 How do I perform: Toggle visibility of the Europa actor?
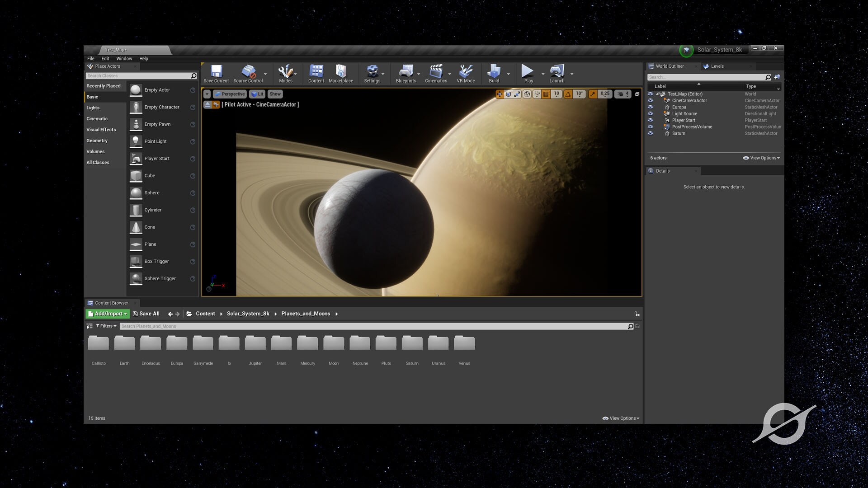(651, 107)
